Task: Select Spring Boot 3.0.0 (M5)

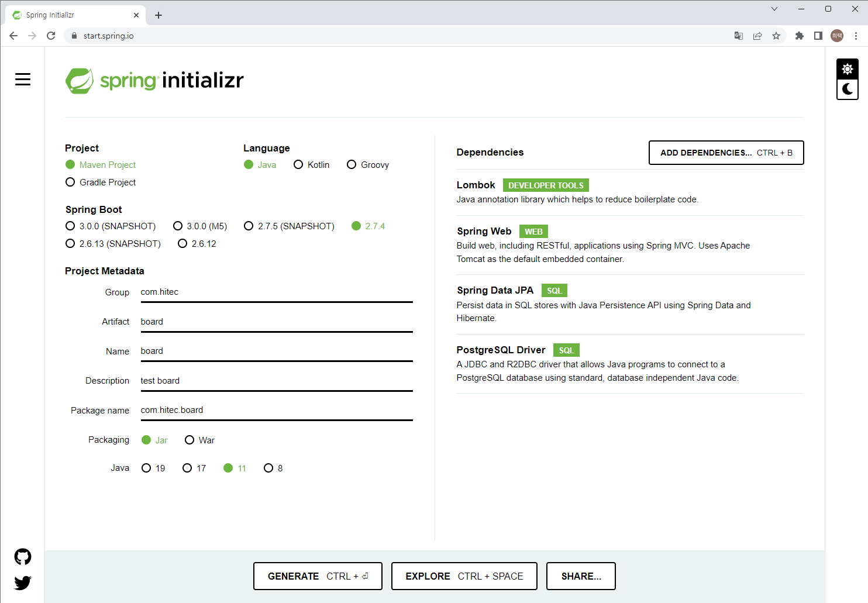Action: 200,226
